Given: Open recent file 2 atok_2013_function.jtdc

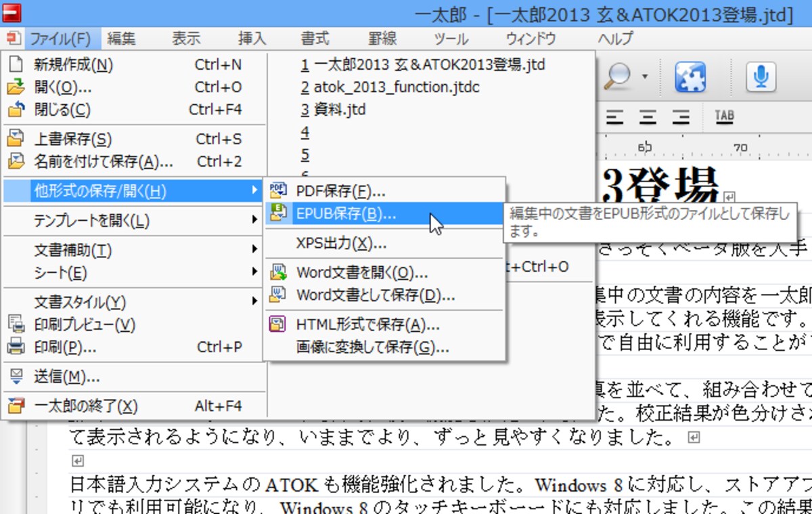Looking at the screenshot, I should 390,87.
